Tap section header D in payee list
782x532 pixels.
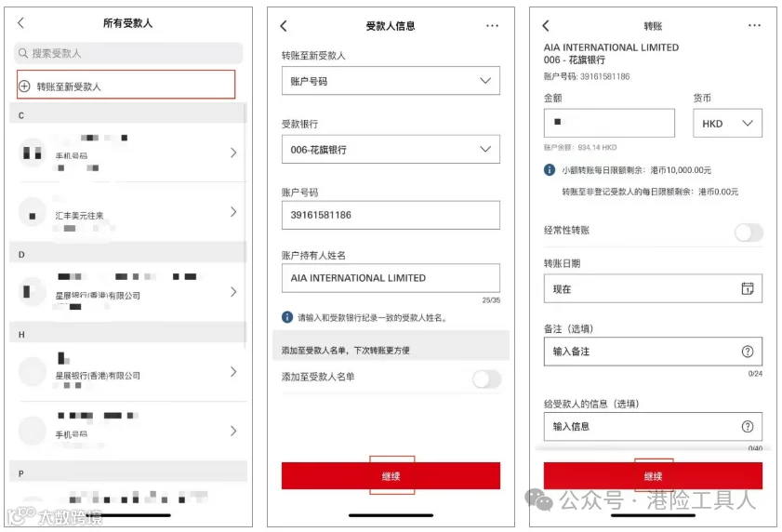(127, 254)
